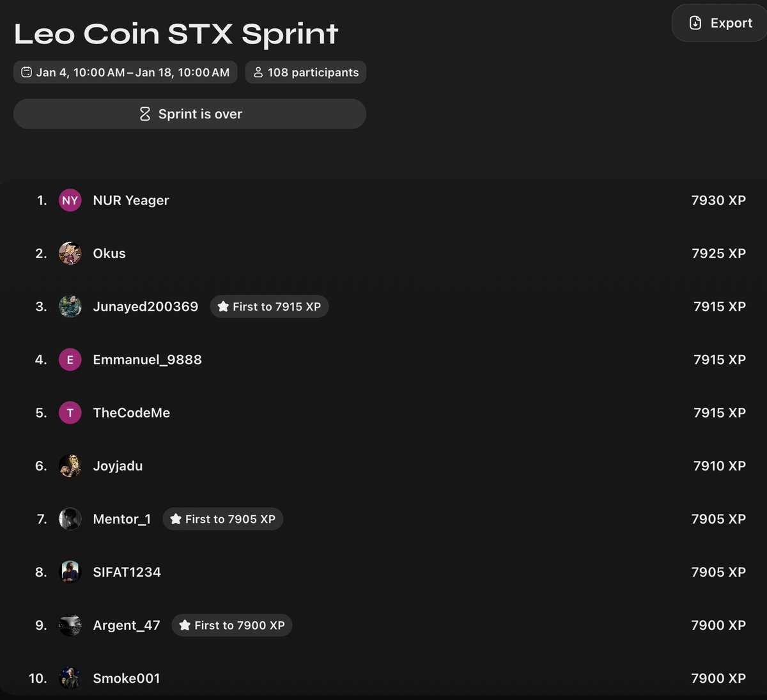
Task: Click the E avatar of Emmanuel_9888
Action: (70, 359)
